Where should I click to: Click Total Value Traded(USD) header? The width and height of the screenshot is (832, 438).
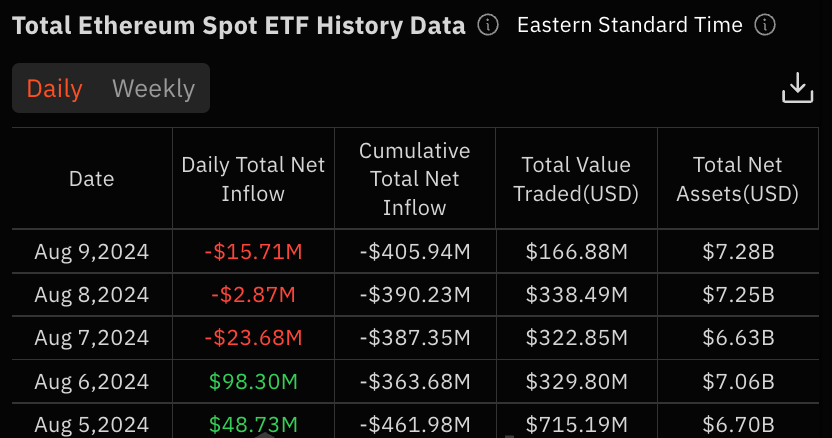576,179
